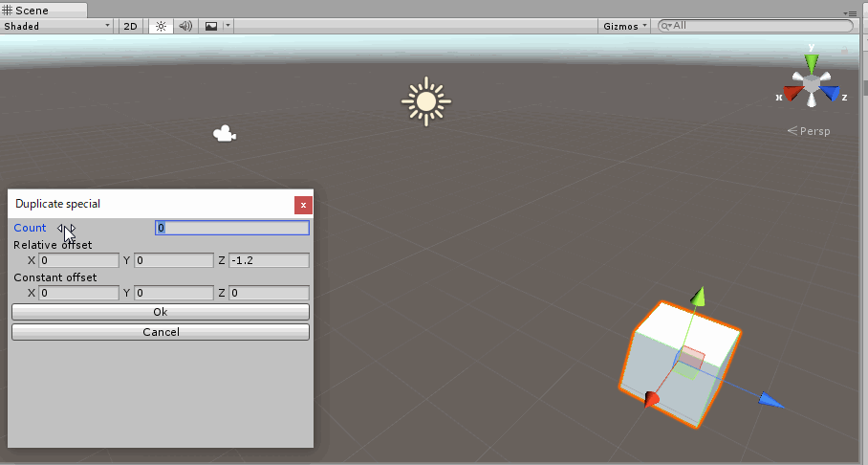Open effects dropdown arrow next to image icon
This screenshot has width=868, height=465.
pos(228,26)
